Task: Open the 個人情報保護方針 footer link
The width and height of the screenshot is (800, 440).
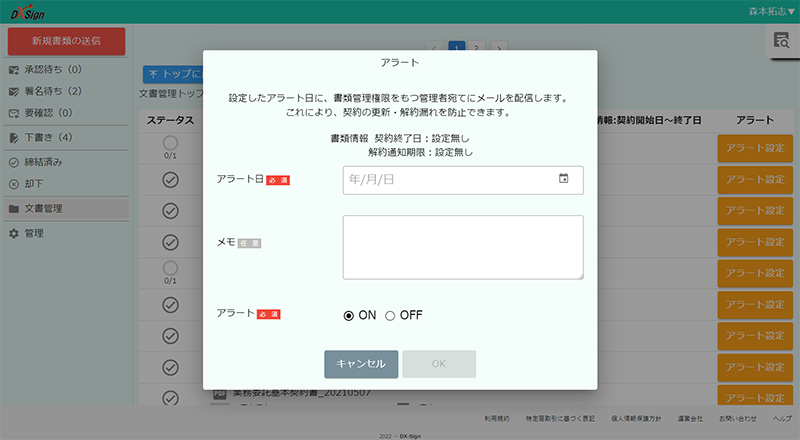Action: click(636, 419)
